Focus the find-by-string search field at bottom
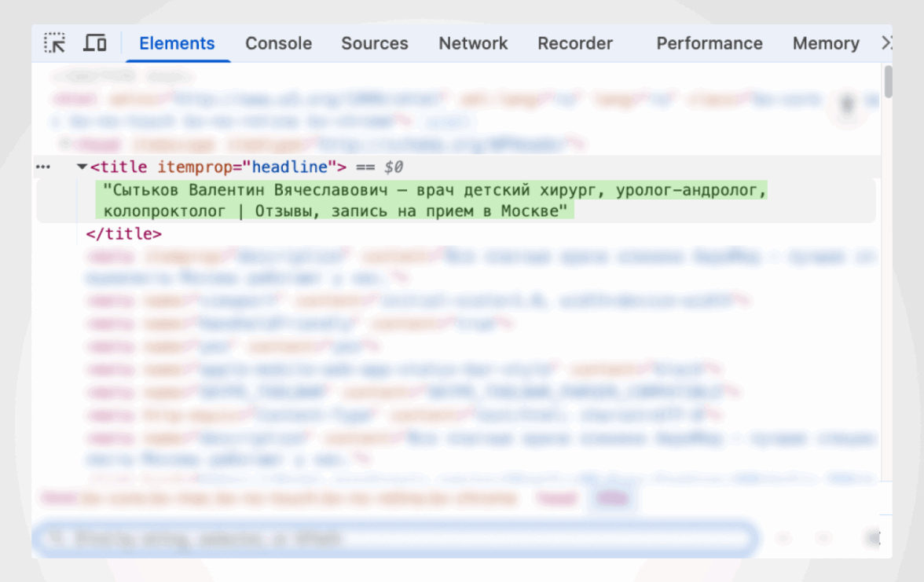 tap(393, 539)
